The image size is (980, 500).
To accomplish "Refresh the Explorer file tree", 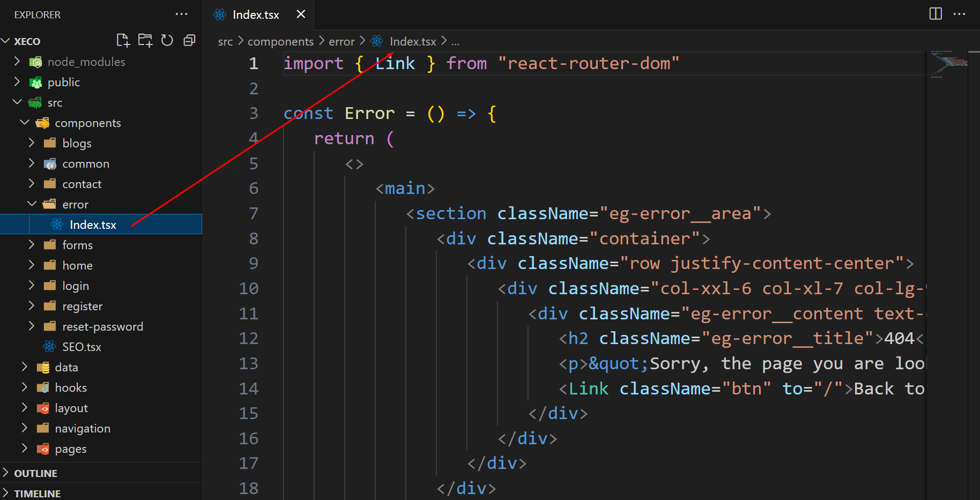I will click(x=167, y=40).
